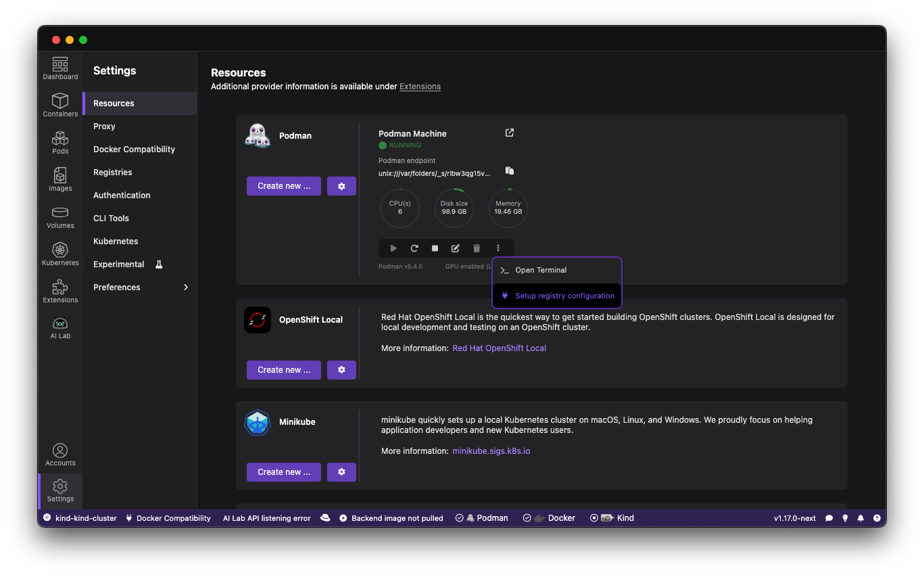Restart the Podman machine
This screenshot has width=924, height=577.
pyautogui.click(x=414, y=248)
